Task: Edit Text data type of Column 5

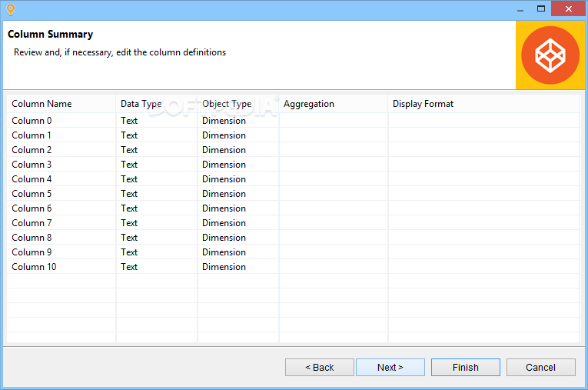Action: [157, 194]
